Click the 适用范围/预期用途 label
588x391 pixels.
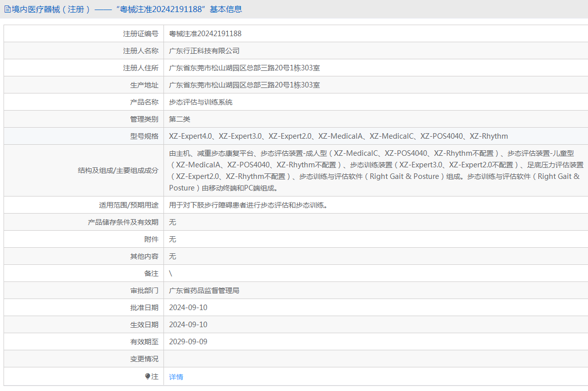click(129, 205)
